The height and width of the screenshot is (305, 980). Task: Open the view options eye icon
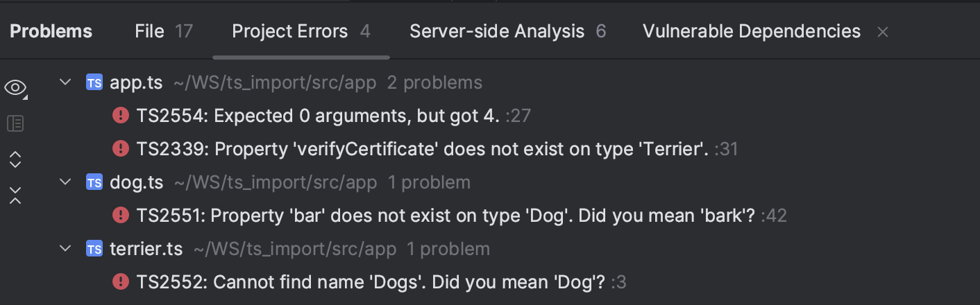coord(15,88)
